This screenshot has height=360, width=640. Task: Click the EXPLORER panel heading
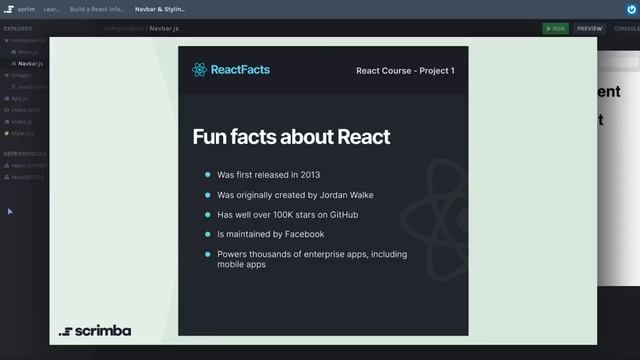[18, 29]
